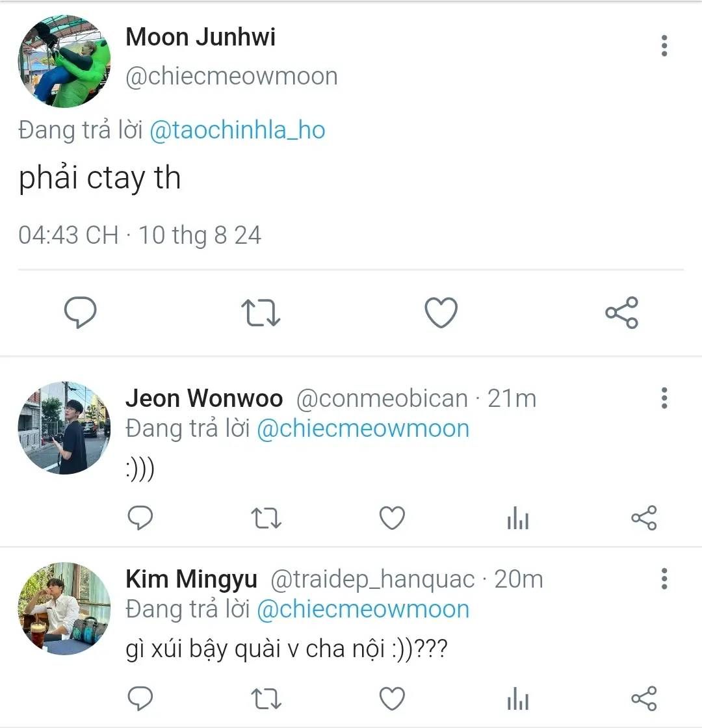This screenshot has width=702, height=728.
Task: Like Jeon Wonwoo's reply
Action: coord(392,518)
